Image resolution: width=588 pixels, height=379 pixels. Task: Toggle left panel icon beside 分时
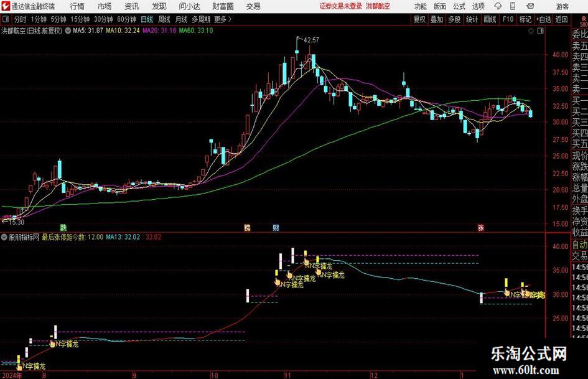[x=6, y=19]
